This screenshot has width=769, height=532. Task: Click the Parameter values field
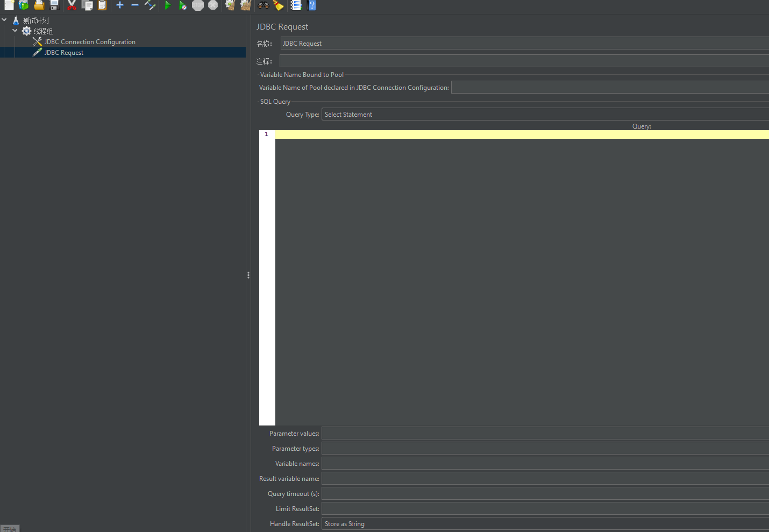pyautogui.click(x=545, y=433)
